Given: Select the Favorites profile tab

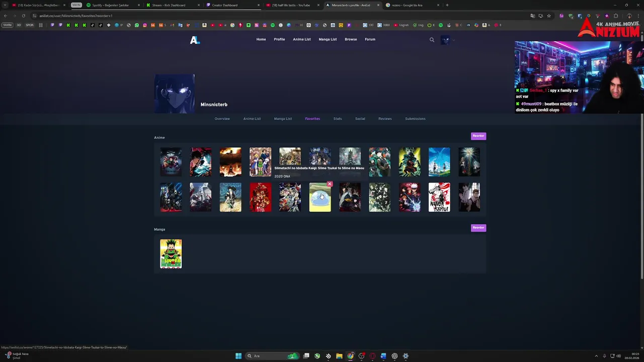Looking at the screenshot, I should point(312,119).
